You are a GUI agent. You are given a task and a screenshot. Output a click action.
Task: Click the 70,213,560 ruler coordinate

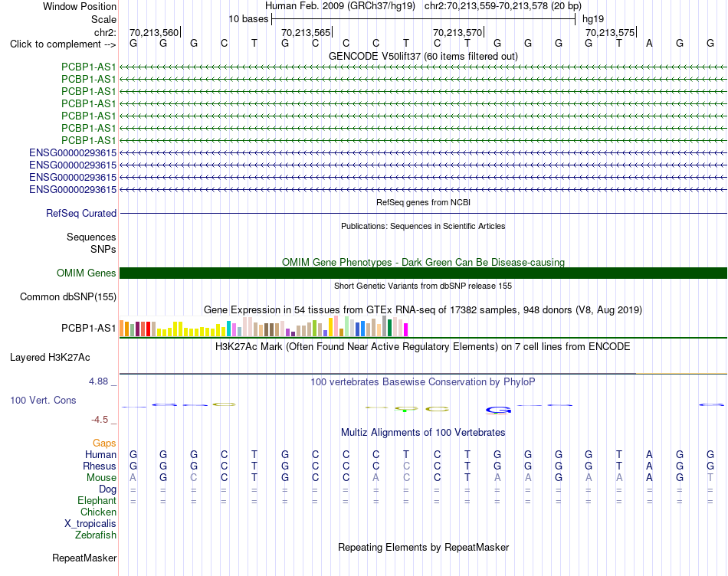click(x=154, y=32)
